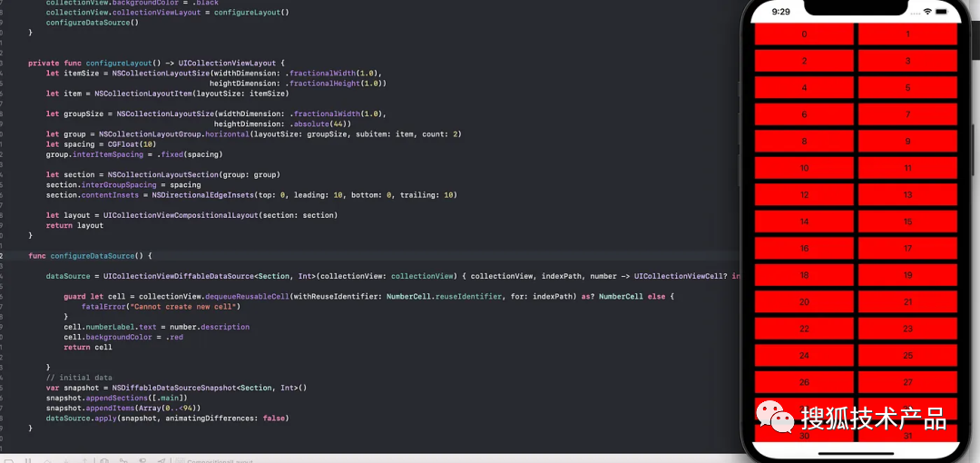Click 'let item = NSCollectionLayoutItem' code line
Screen dimensions: 980x463
(x=168, y=94)
